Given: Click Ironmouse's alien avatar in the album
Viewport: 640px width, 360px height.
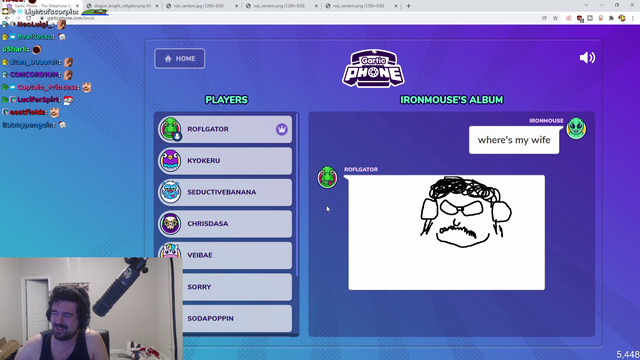Looking at the screenshot, I should 576,129.
